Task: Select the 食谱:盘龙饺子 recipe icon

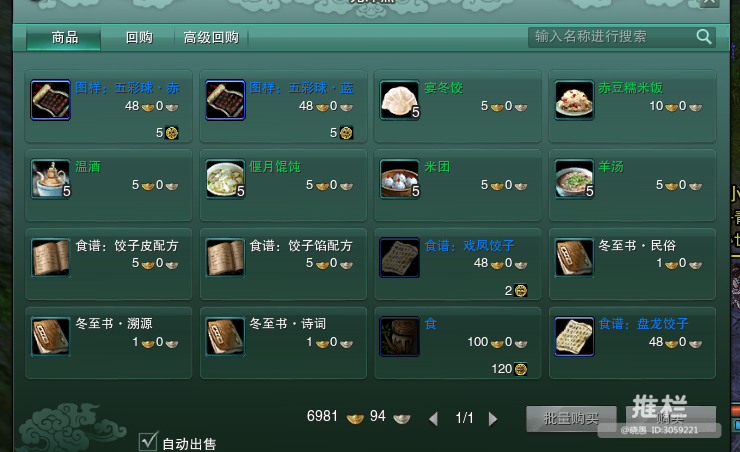Action: [574, 336]
